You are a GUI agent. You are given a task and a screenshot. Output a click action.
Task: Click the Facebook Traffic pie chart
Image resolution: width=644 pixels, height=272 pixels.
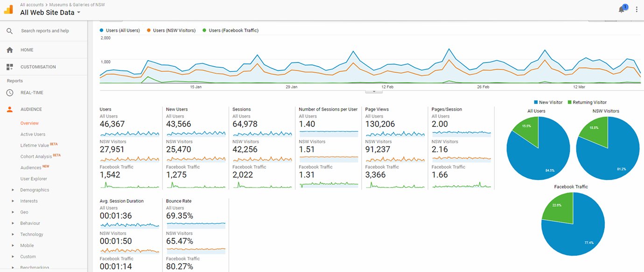pos(574,224)
